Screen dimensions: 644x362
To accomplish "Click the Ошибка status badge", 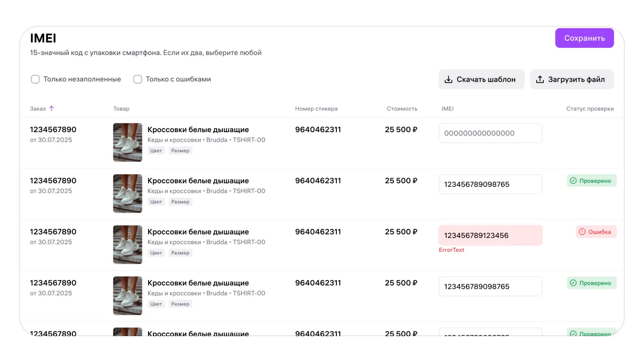I will coord(596,232).
